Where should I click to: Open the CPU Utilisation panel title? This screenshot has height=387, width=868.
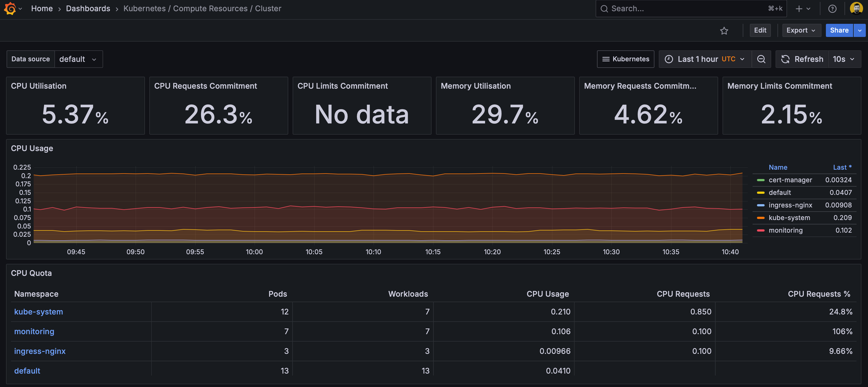pyautogui.click(x=39, y=86)
